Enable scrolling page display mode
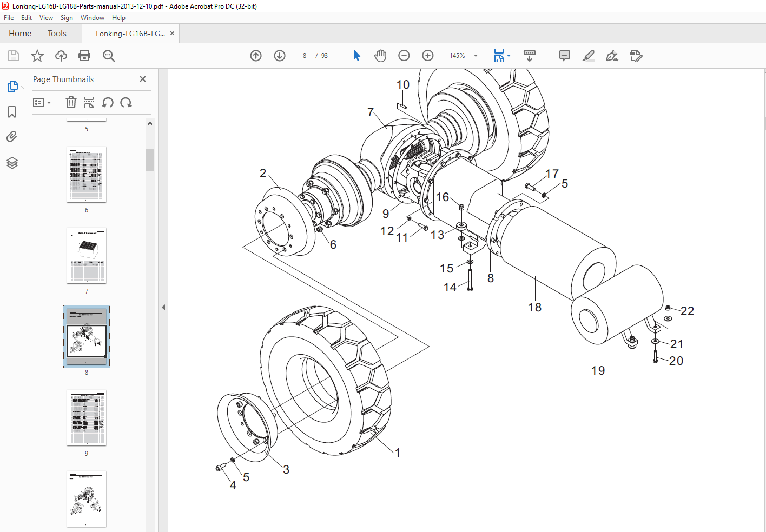The width and height of the screenshot is (766, 532). click(530, 56)
